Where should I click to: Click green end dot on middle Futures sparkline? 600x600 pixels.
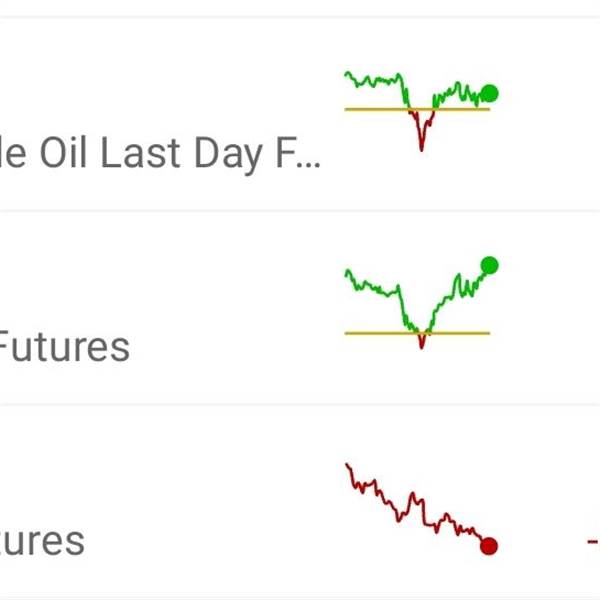(x=489, y=265)
